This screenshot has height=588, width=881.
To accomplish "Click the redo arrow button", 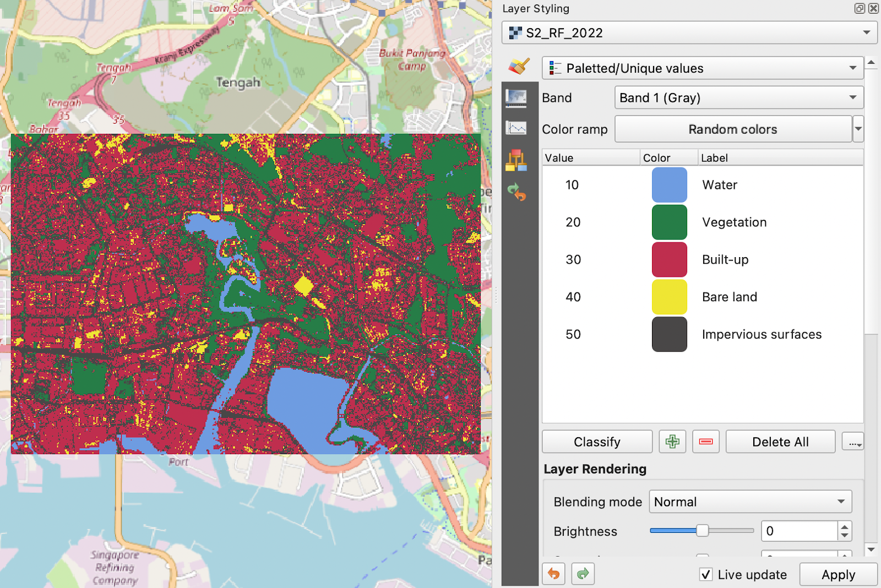I will (x=583, y=574).
